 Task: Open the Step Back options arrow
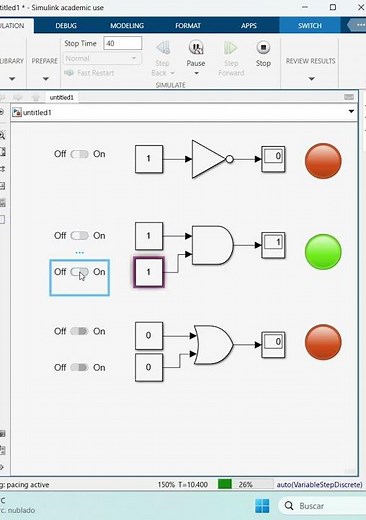172,73
